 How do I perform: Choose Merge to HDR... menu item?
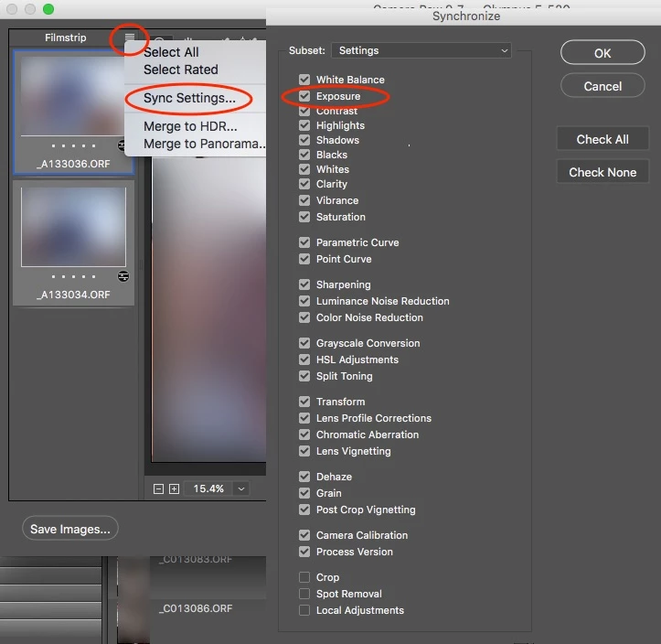click(x=190, y=126)
